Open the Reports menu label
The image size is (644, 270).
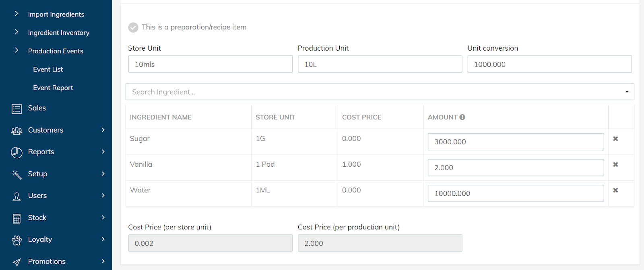click(x=41, y=151)
